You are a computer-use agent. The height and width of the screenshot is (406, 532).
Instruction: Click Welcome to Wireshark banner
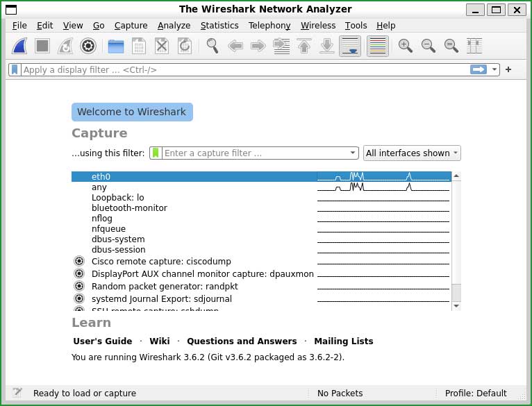(132, 112)
